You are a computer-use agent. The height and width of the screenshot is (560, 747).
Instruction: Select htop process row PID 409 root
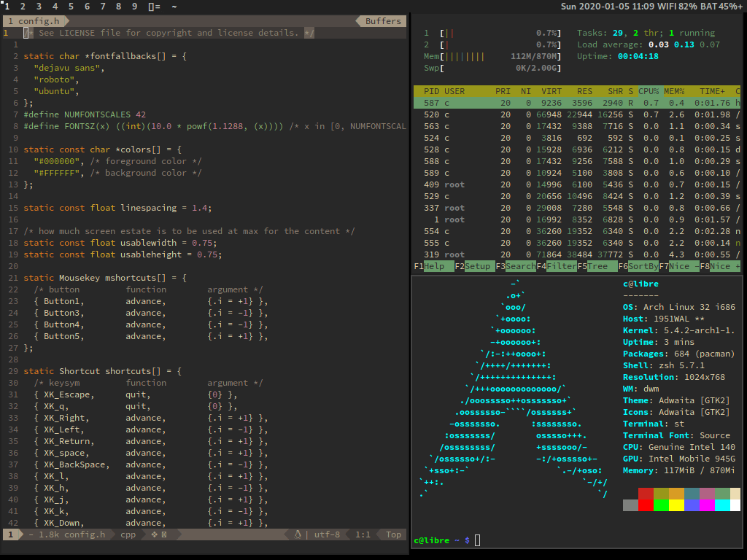pos(577,184)
